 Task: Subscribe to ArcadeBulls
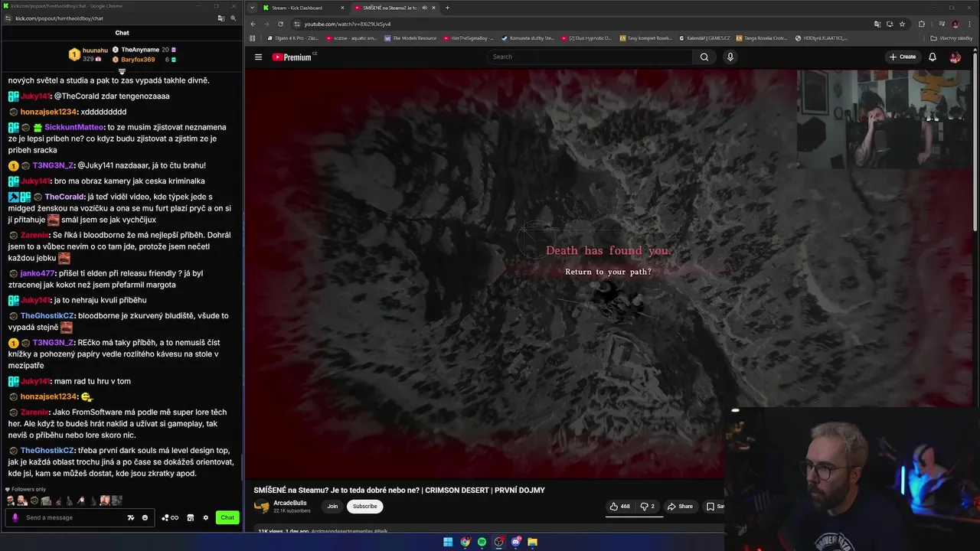click(364, 506)
